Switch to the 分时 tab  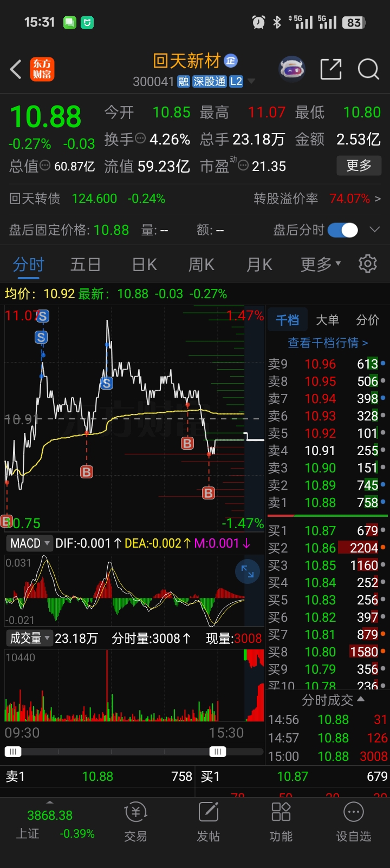[29, 264]
